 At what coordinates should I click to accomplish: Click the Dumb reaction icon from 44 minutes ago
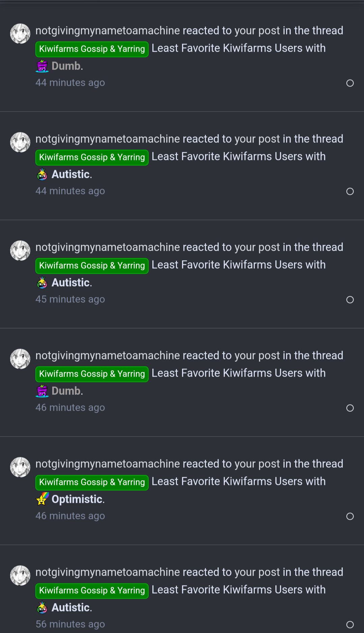[x=42, y=66]
